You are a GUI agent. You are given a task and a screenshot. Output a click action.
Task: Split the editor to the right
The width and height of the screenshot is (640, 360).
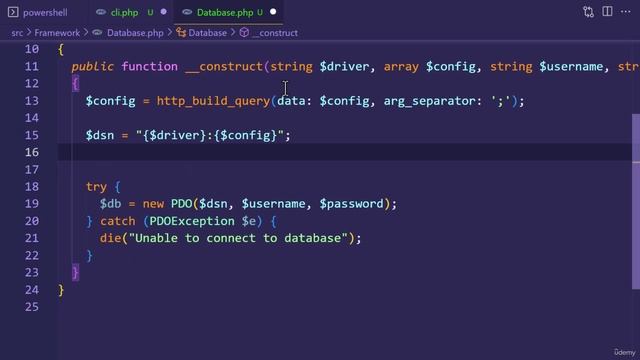[x=607, y=11]
